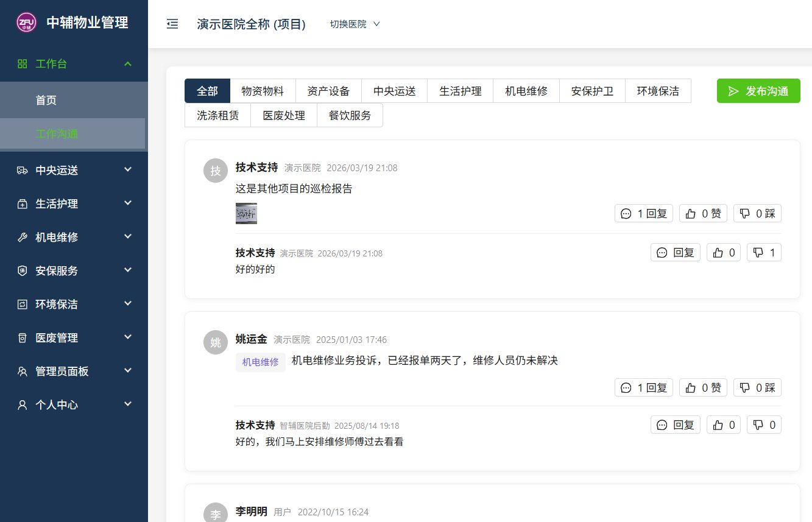Like 姚运金's complaint post via 0 赞
Screen dimensions: 812x522
(703, 387)
